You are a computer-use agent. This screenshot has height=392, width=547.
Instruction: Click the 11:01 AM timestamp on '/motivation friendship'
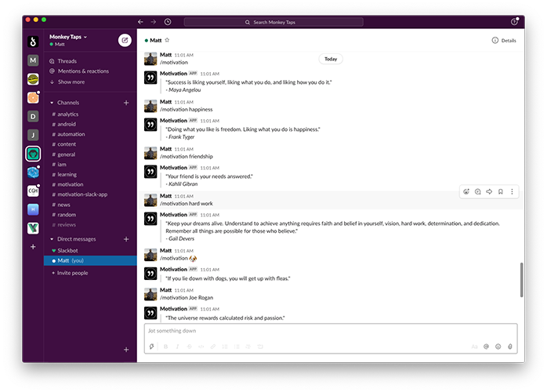184,149
